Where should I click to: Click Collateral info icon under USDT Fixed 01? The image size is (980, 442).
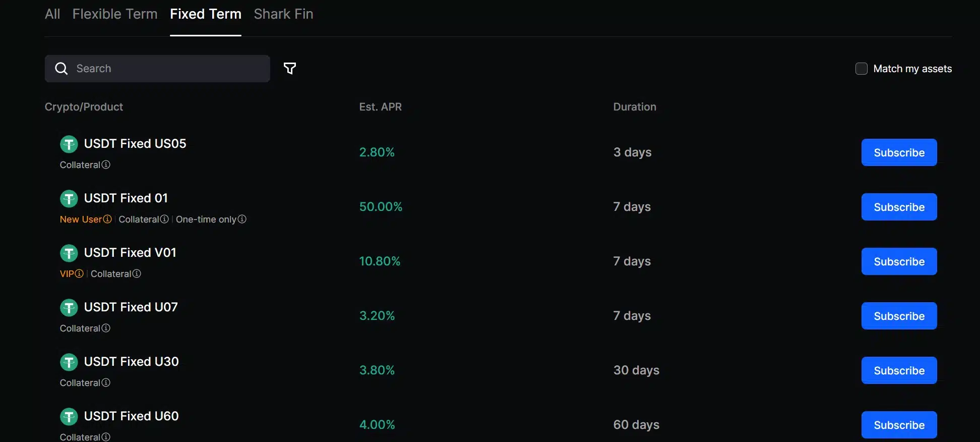164,219
